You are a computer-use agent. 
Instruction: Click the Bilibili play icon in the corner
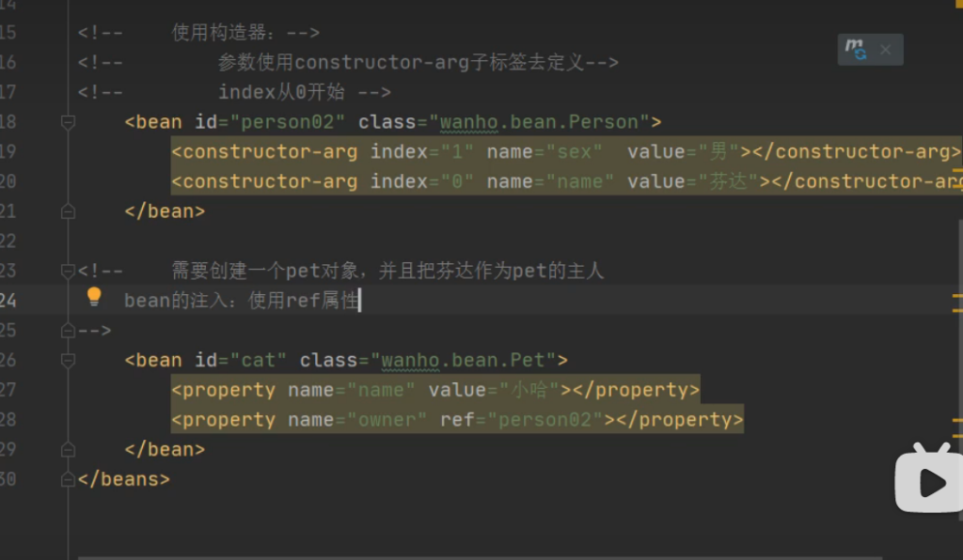tap(927, 482)
